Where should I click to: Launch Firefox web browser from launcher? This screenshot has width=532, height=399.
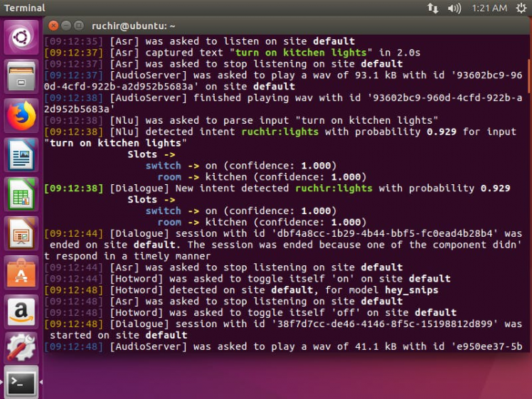(x=21, y=115)
